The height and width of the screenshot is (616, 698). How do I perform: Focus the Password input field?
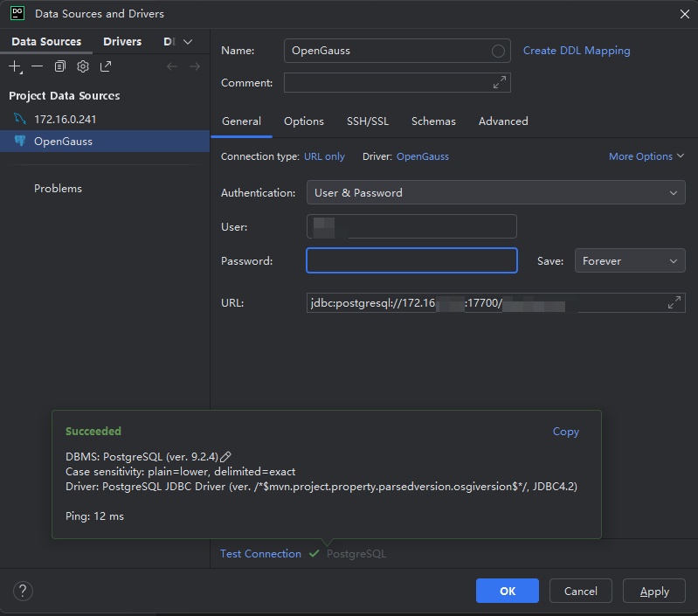click(x=411, y=260)
